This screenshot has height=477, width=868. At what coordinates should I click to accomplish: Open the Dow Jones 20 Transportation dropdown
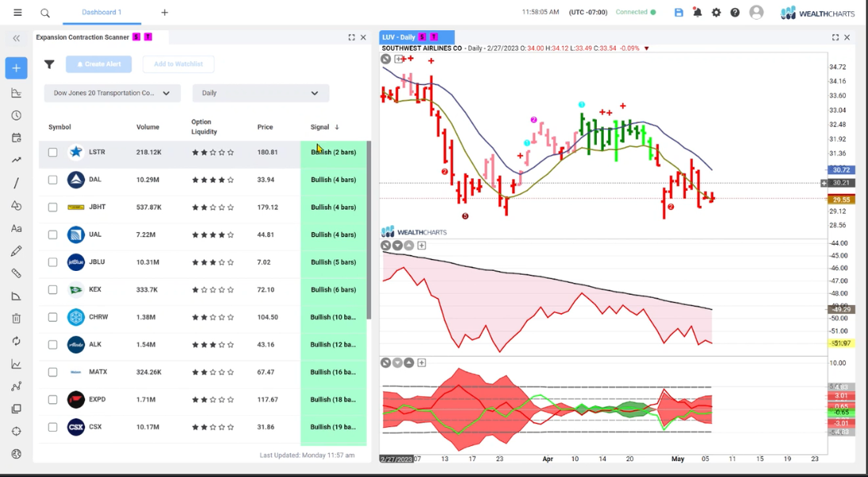click(113, 93)
